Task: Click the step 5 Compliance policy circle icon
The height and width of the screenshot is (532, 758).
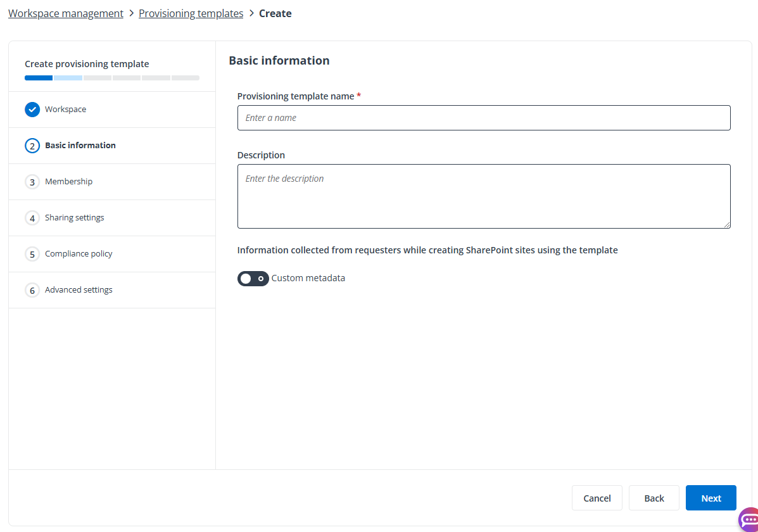Action: click(x=32, y=253)
